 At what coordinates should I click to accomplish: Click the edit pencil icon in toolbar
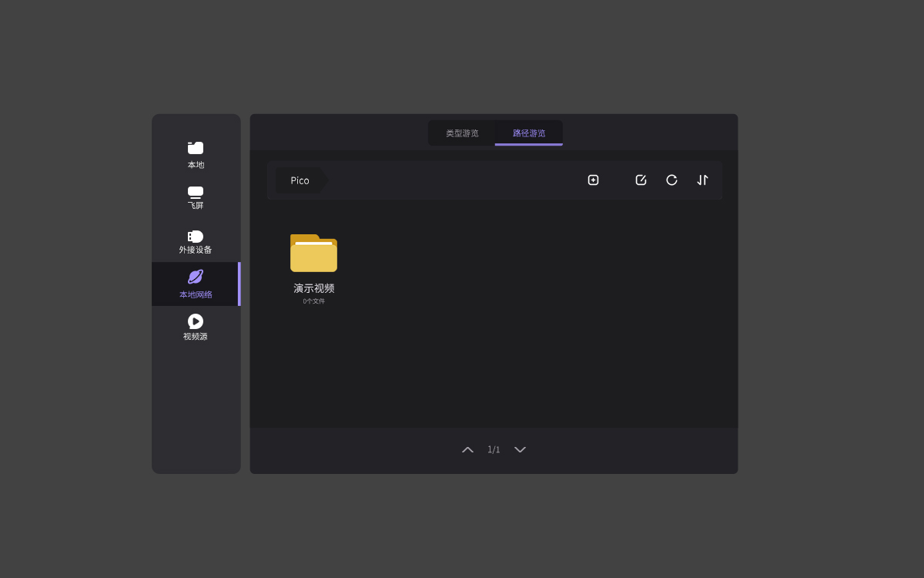pos(641,180)
